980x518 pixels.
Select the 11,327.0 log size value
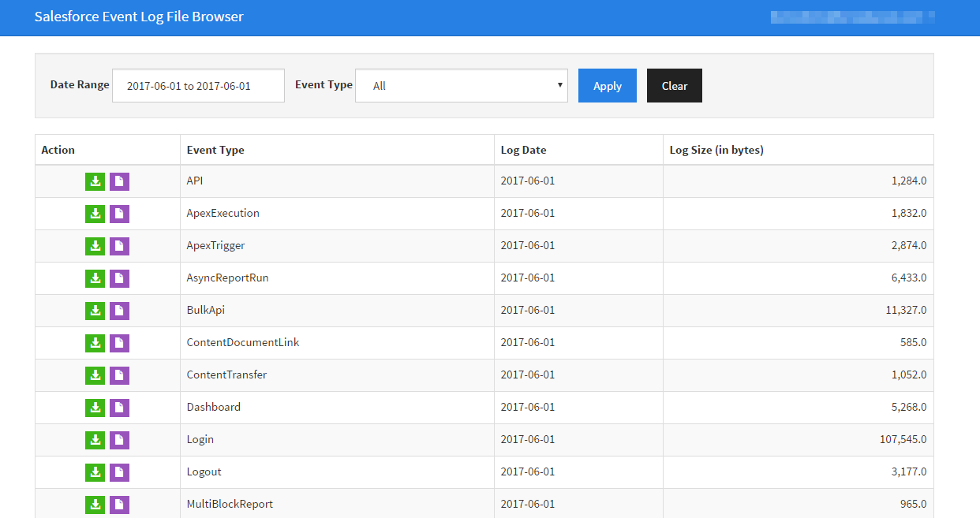coord(906,310)
